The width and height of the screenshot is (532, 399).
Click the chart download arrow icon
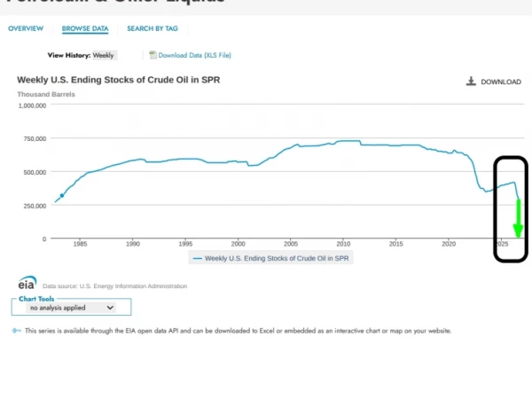click(471, 82)
